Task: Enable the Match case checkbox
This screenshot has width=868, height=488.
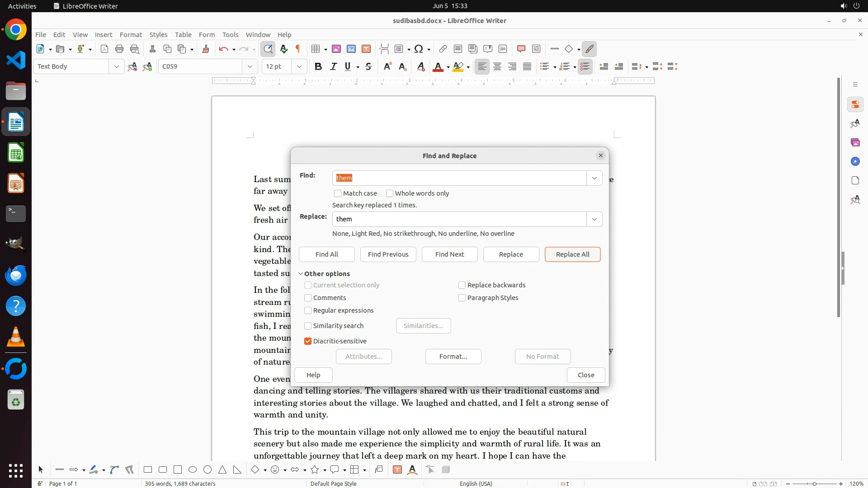Action: 338,193
